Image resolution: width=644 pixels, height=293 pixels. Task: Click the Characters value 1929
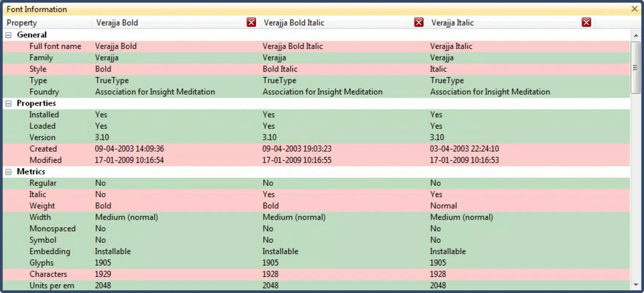pos(103,274)
